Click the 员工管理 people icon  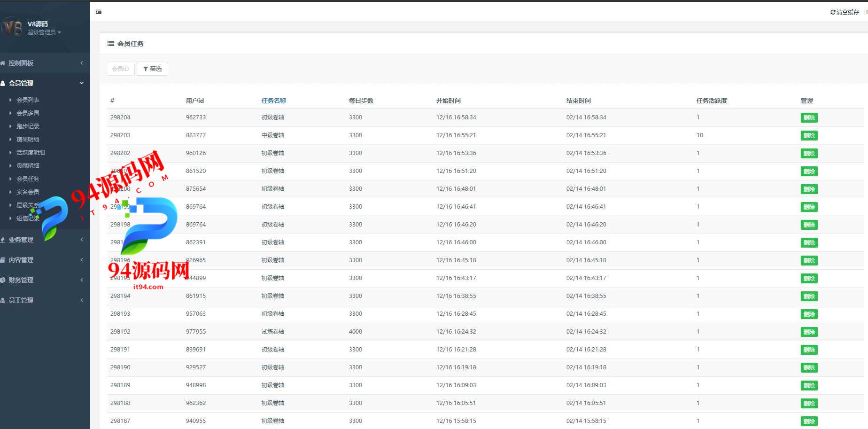click(3, 300)
